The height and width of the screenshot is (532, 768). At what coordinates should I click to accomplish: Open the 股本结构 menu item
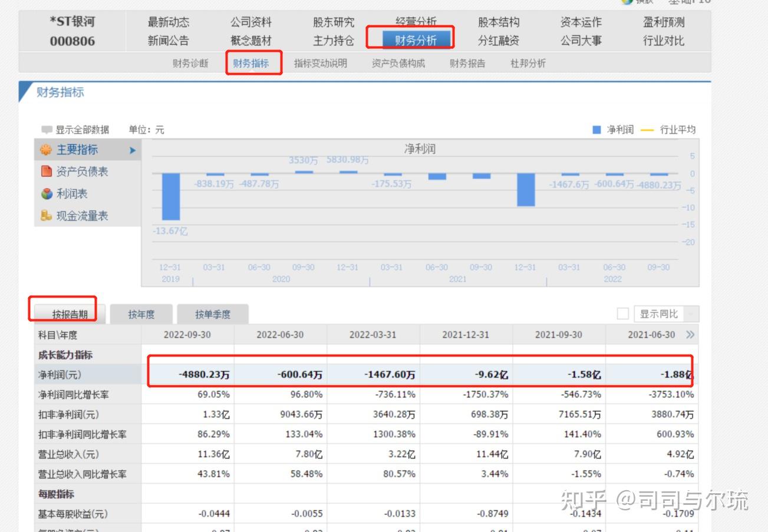point(499,22)
